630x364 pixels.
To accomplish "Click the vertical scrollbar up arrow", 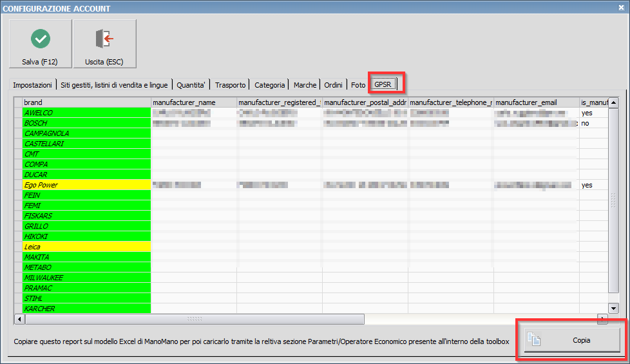I will click(x=613, y=102).
